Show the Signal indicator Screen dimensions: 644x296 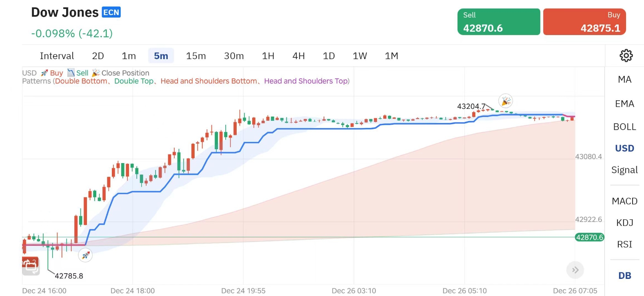click(x=624, y=170)
